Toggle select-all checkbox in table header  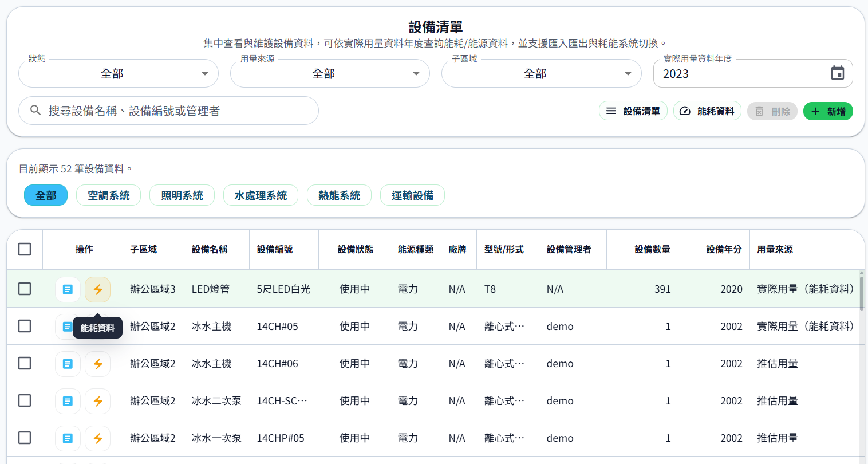coord(25,249)
